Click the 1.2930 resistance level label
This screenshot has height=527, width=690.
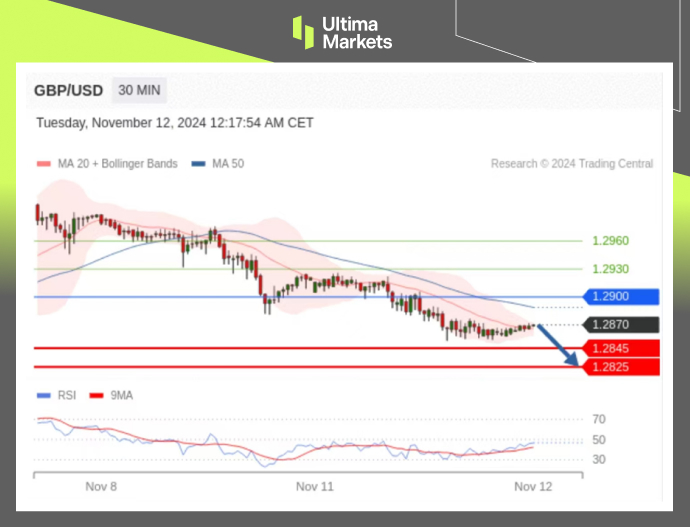610,269
